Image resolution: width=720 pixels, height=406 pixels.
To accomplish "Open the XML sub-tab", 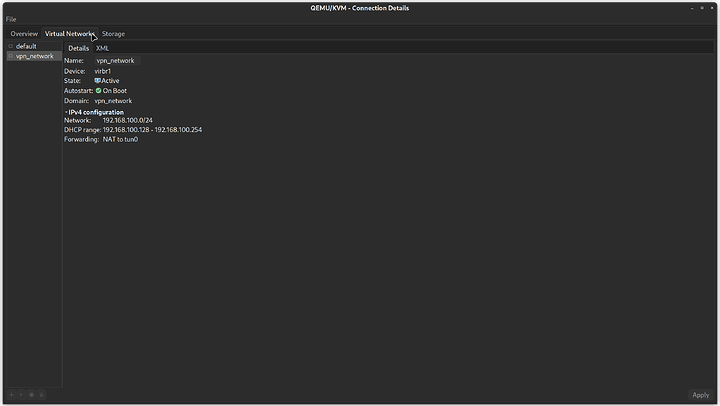I will click(102, 48).
